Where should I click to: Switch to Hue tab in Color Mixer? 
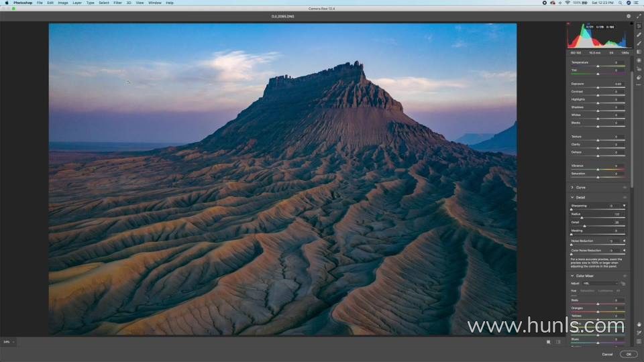pos(574,290)
